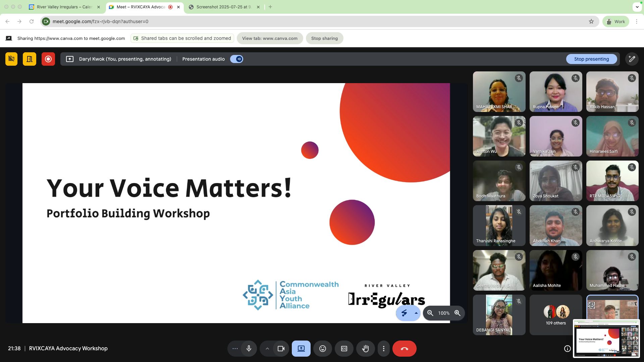The image size is (644, 362).
Task: Select Tharushi Ranasinghe participant tile
Action: point(499,226)
